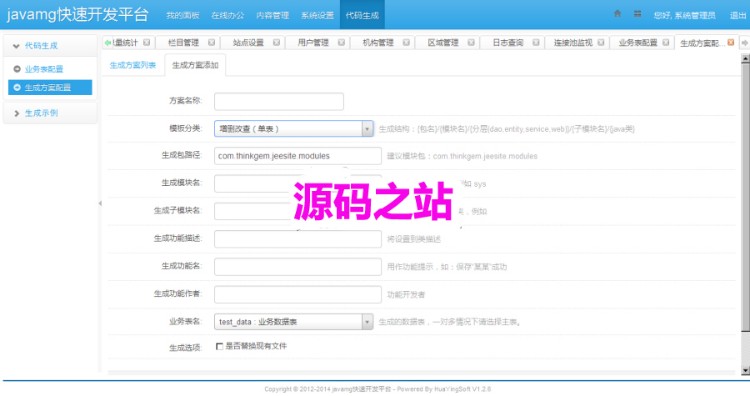Click the scroll-tabs-right arrow icon

pyautogui.click(x=745, y=43)
